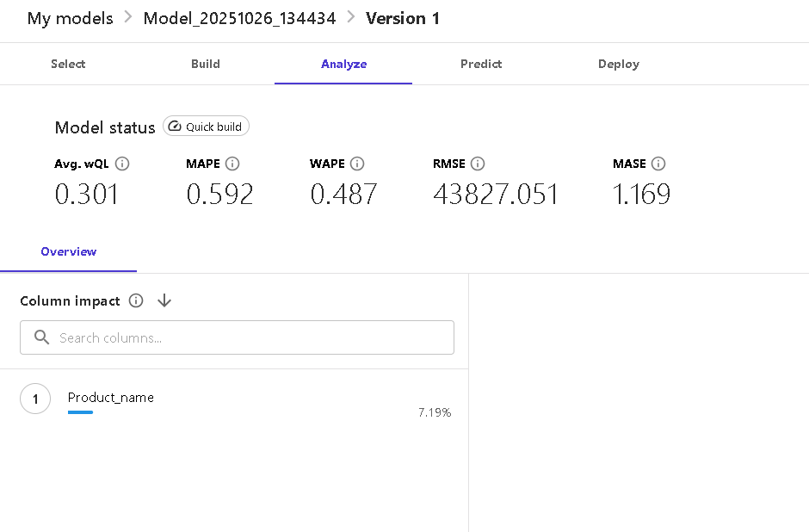Click the Version 1 breadcrumb
Image resolution: width=809 pixels, height=532 pixels.
point(403,18)
